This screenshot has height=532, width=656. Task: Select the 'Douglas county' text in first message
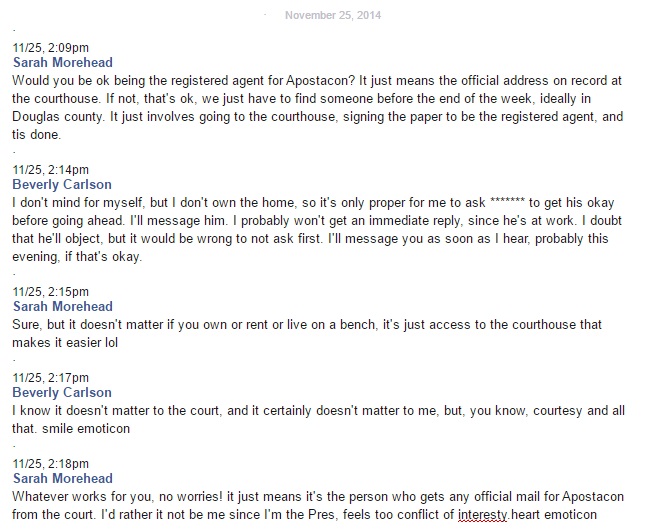coord(57,116)
